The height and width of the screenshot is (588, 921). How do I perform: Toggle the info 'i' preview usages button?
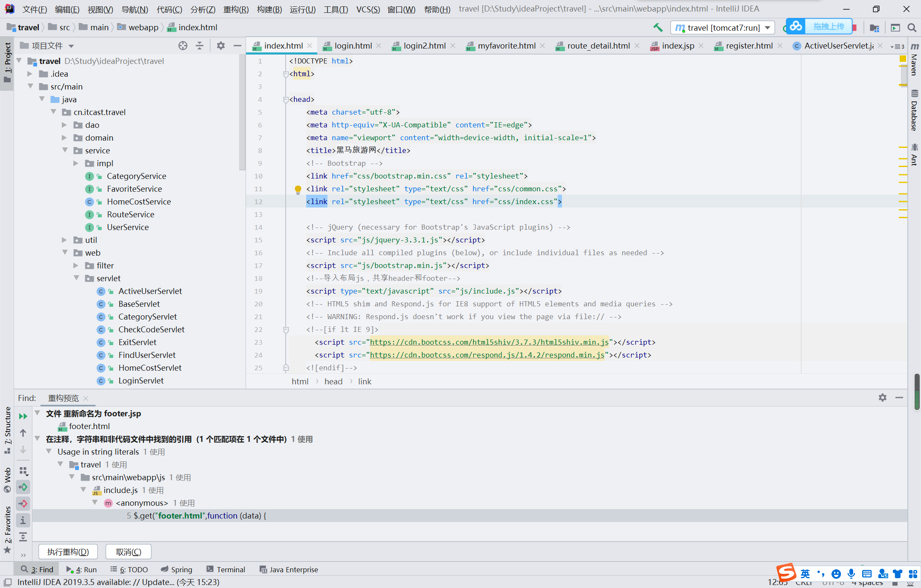[x=23, y=520]
